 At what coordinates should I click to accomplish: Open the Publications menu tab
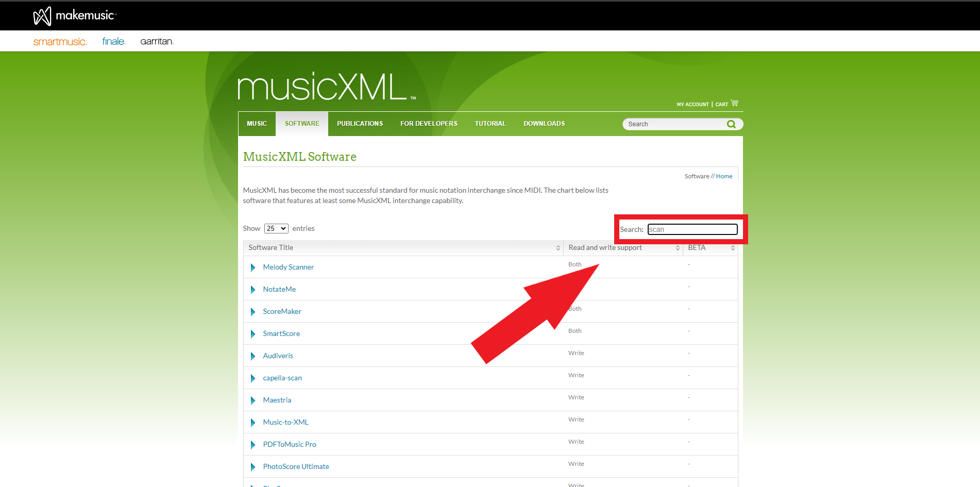(360, 124)
